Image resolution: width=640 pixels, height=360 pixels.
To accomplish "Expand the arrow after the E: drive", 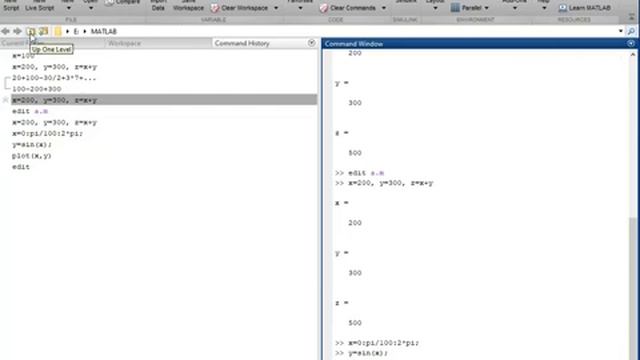I will pos(84,31).
